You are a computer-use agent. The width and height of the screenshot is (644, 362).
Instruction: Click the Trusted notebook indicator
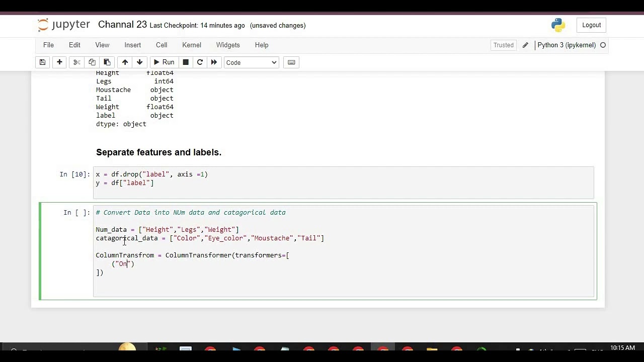[x=504, y=45]
